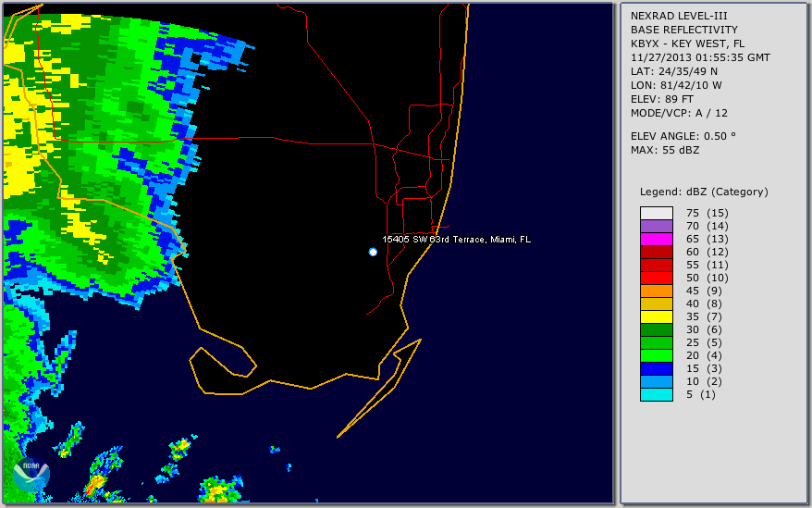Click the legend label 35 (7)

705,316
